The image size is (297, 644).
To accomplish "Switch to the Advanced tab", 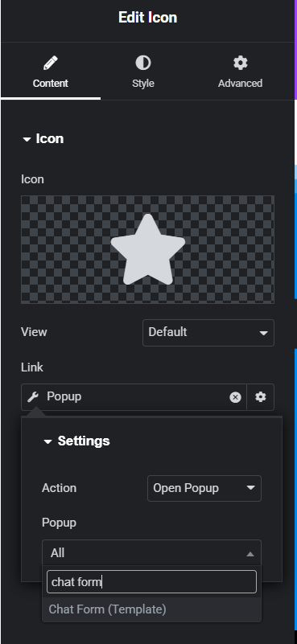I will click(x=240, y=71).
